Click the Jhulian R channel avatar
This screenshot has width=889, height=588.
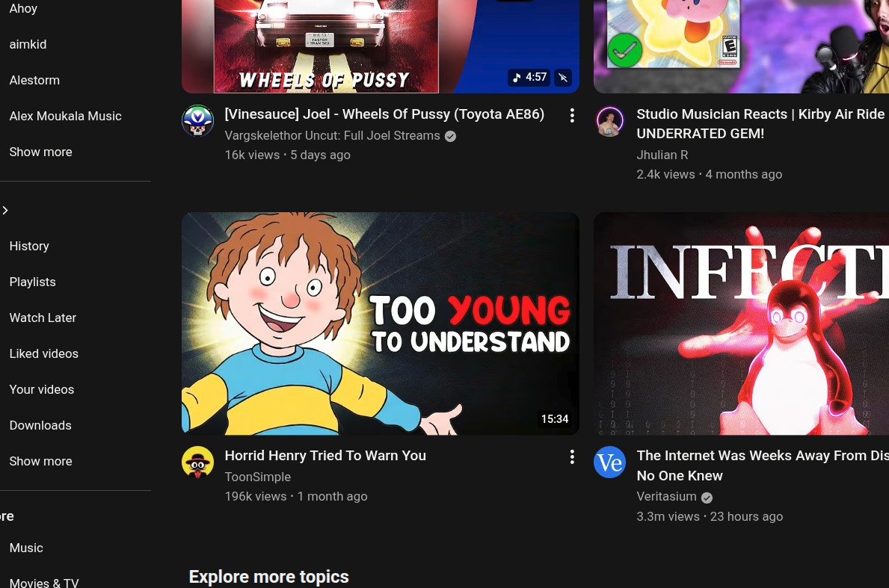[609, 121]
